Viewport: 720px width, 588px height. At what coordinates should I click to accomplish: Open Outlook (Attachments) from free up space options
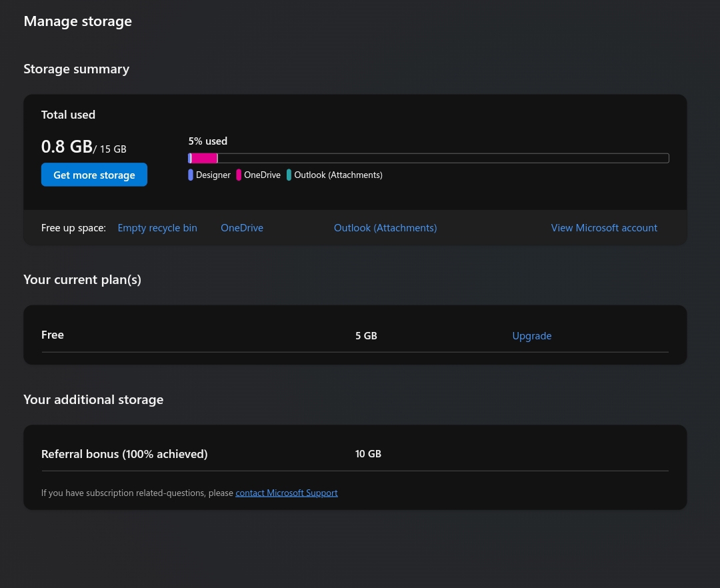[385, 227]
